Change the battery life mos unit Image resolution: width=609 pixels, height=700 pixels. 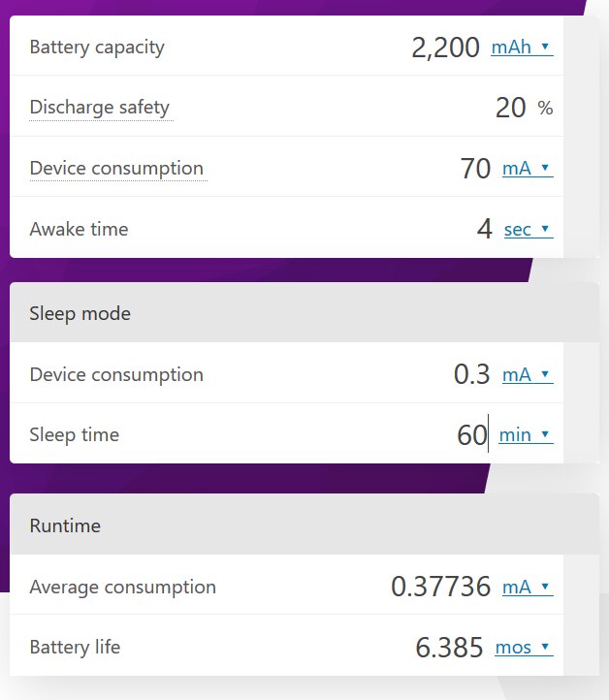[x=524, y=647]
